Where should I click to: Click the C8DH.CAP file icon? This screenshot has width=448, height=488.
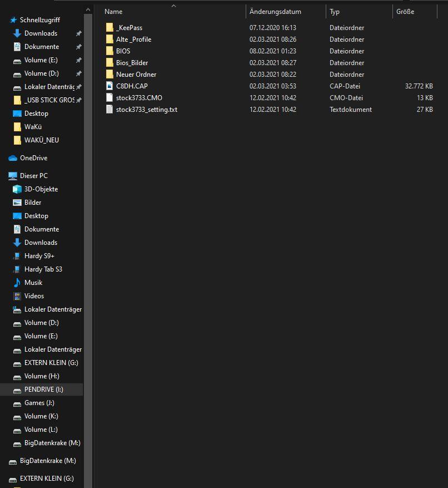coord(109,86)
